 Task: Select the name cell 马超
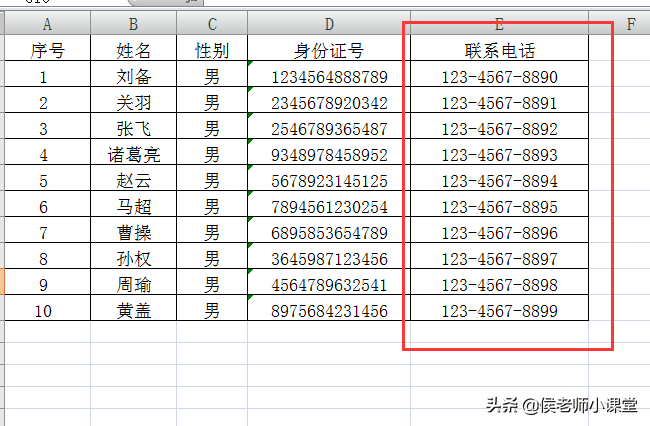(133, 204)
